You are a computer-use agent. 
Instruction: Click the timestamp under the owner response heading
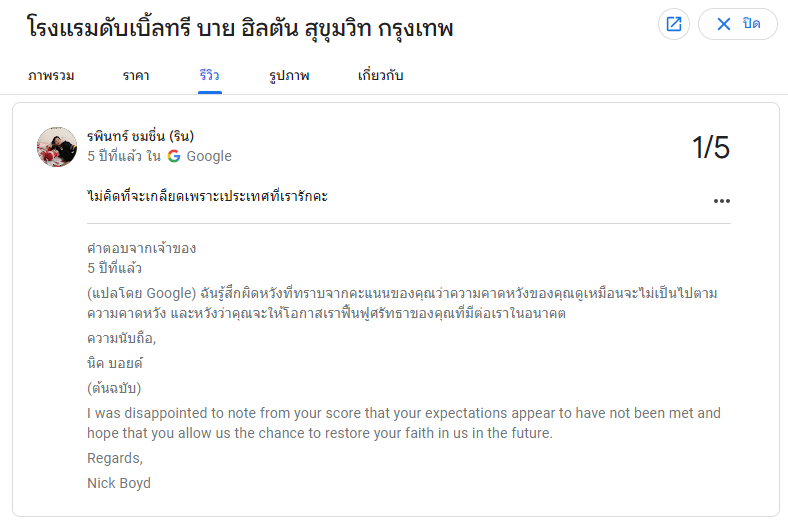(x=114, y=268)
